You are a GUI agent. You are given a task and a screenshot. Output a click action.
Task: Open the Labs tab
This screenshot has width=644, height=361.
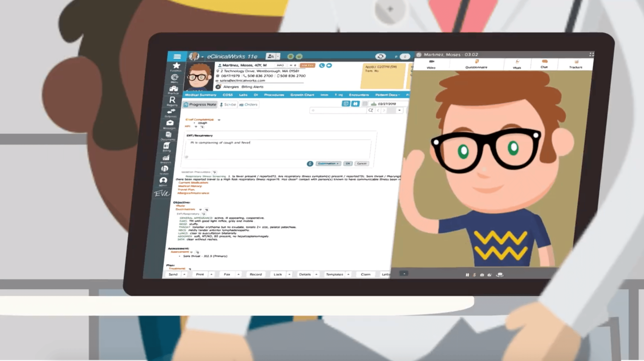click(x=243, y=95)
